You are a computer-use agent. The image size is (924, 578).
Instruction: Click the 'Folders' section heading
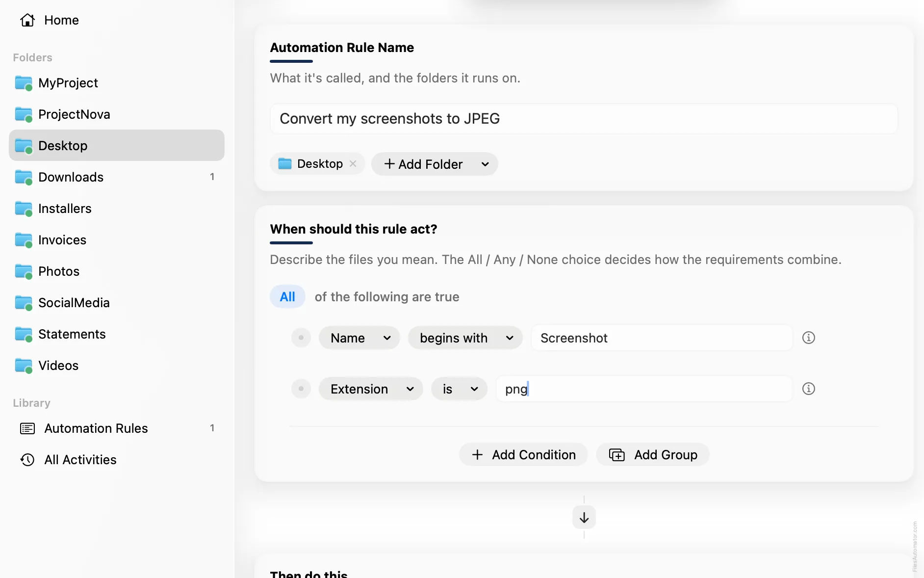tap(32, 57)
